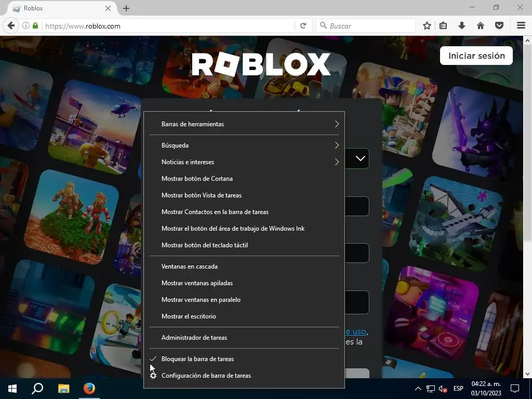Open taskbar search magnifier

tap(37, 389)
